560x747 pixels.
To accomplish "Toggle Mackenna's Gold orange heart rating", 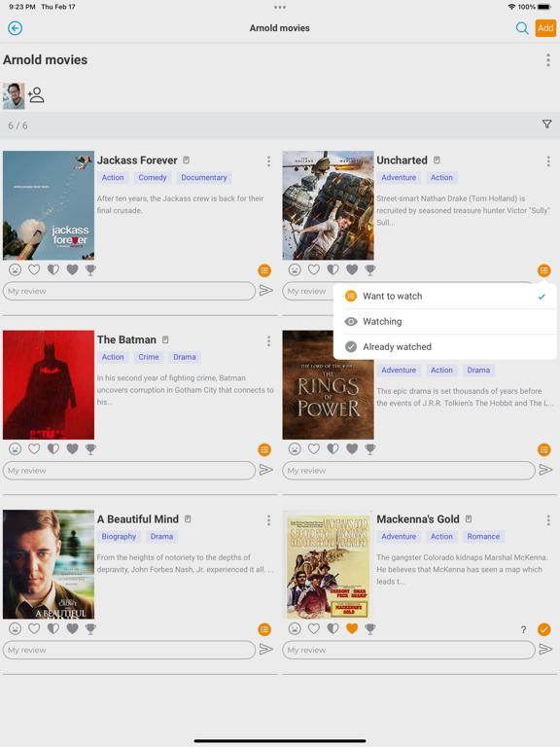I will click(x=352, y=628).
